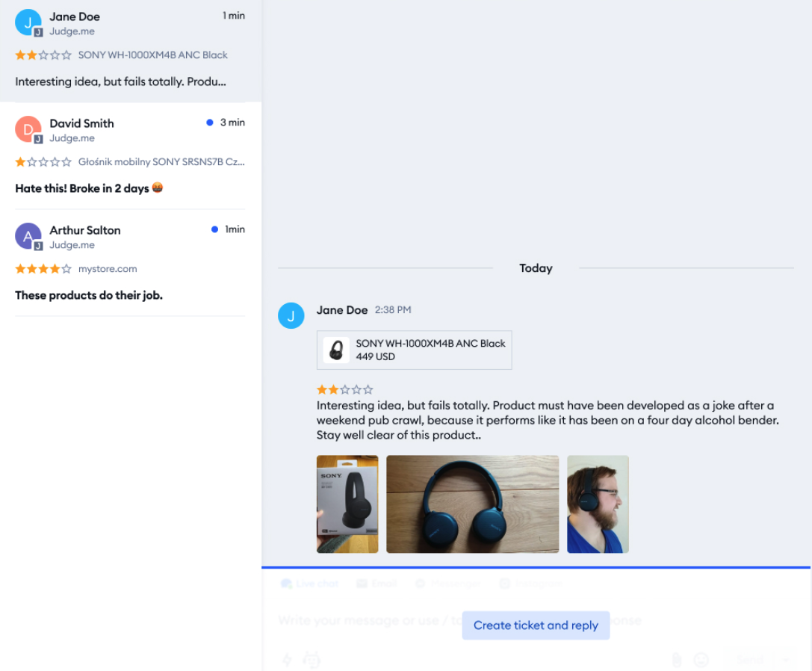Click the 449 USD price text
812x671 pixels.
[x=376, y=356]
